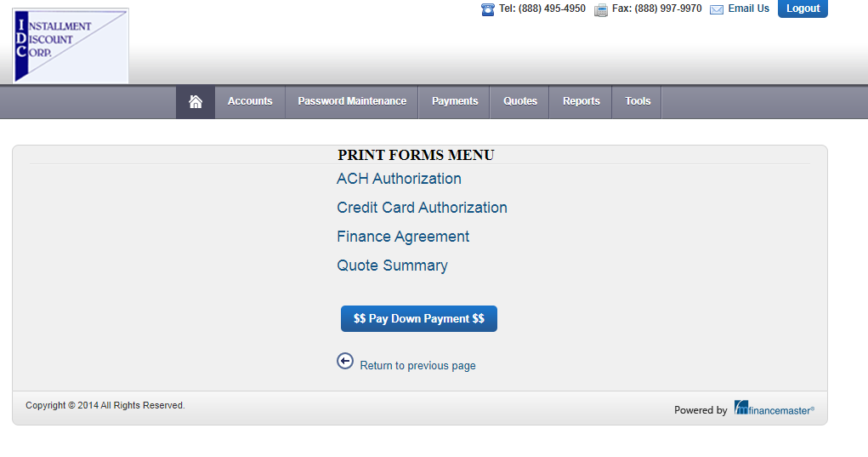Open the ACH Authorization form

click(399, 179)
